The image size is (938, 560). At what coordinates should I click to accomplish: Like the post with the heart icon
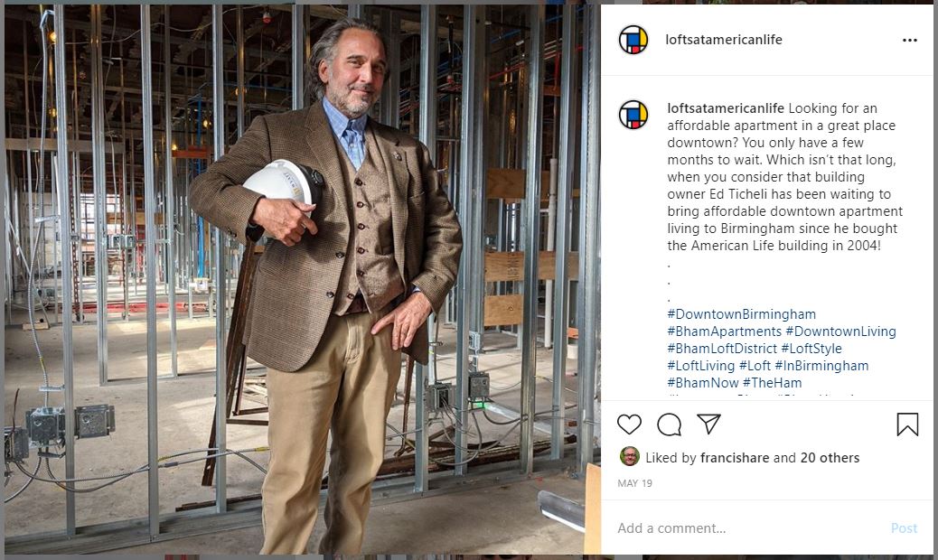coord(629,425)
